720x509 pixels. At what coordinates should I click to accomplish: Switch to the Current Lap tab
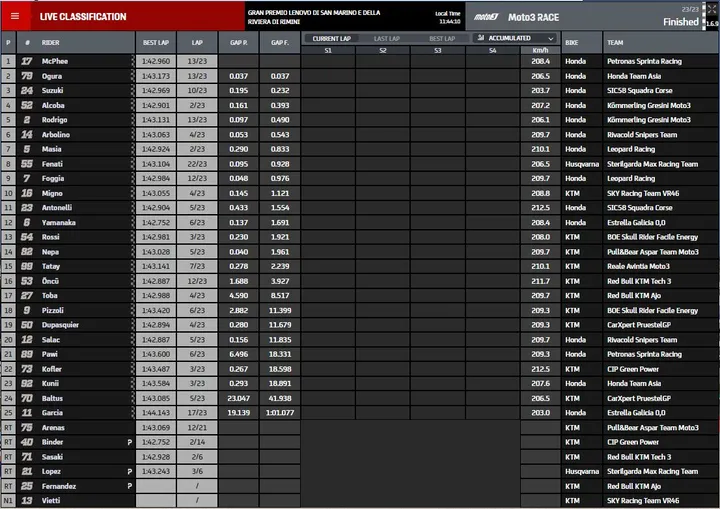[332, 39]
